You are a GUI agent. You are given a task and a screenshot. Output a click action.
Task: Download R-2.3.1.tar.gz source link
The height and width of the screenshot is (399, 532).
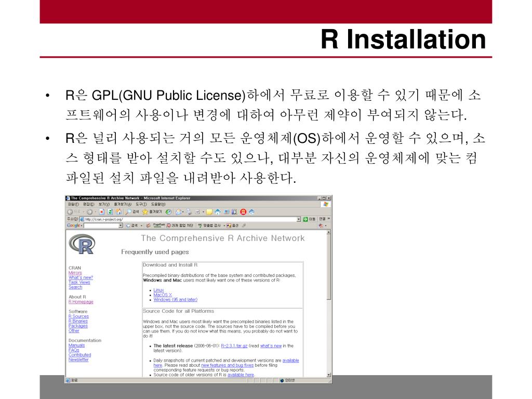[234, 346]
